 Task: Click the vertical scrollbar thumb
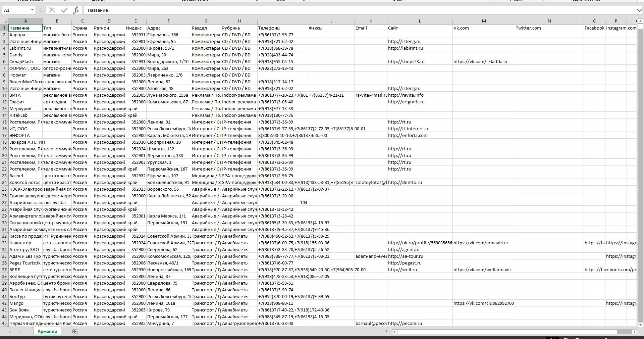(640, 27)
